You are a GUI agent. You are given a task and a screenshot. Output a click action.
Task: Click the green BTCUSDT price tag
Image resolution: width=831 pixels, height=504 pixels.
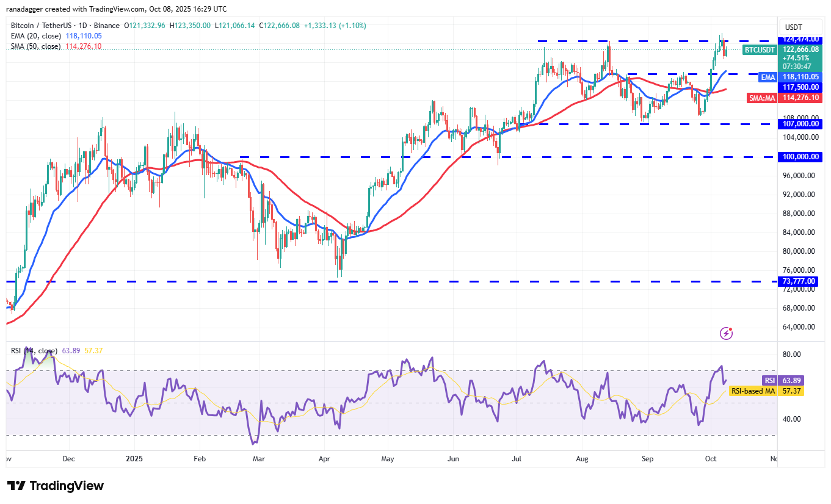pyautogui.click(x=759, y=50)
